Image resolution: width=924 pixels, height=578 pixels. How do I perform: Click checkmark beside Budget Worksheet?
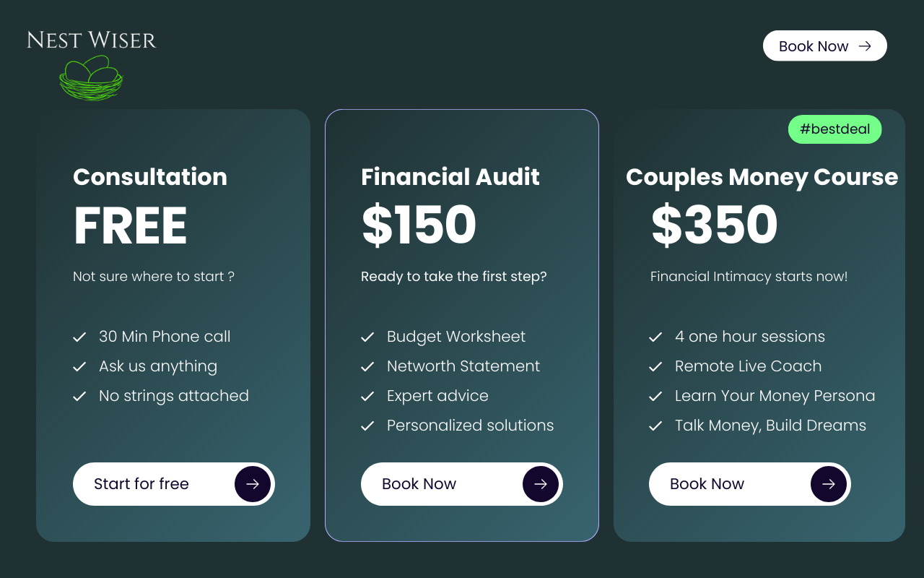click(x=367, y=337)
